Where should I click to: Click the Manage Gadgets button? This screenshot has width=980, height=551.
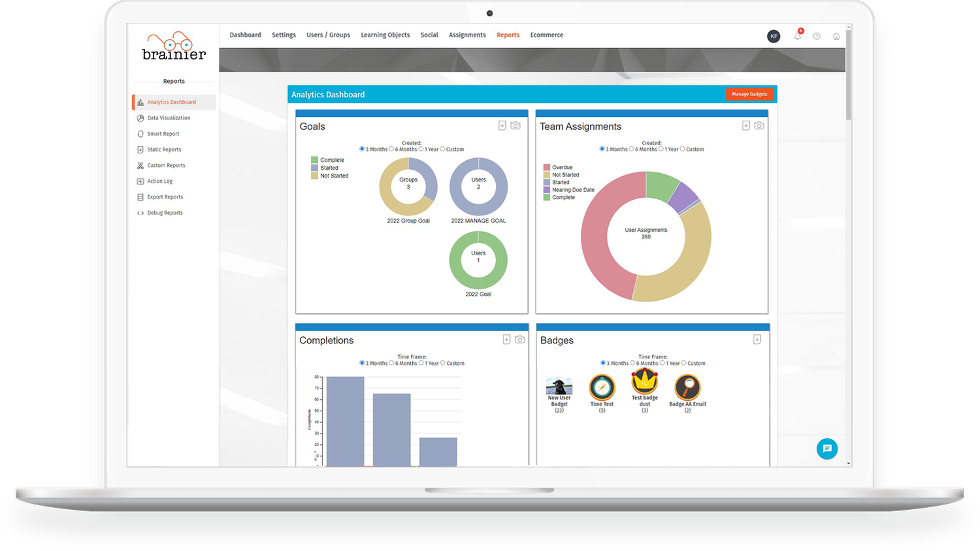click(749, 94)
